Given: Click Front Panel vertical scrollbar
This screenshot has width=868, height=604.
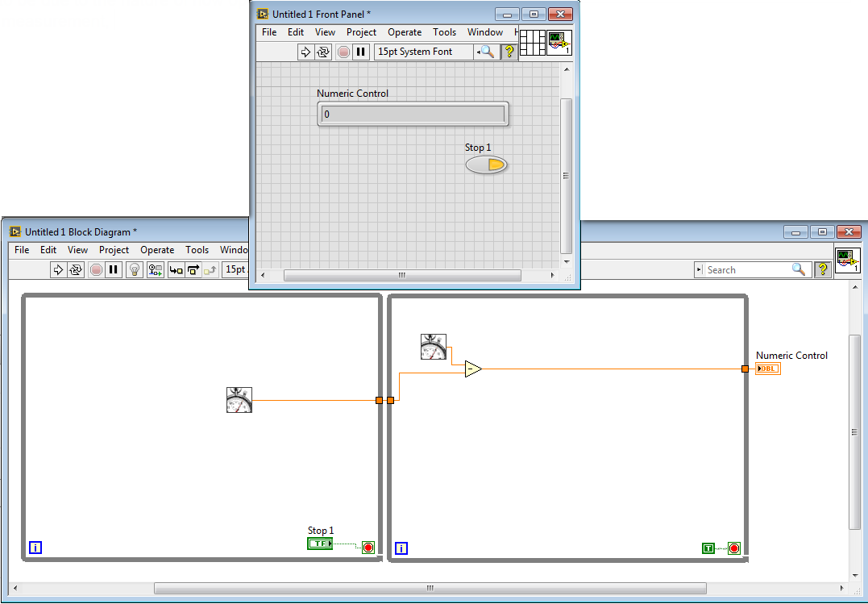Looking at the screenshot, I should [566, 176].
